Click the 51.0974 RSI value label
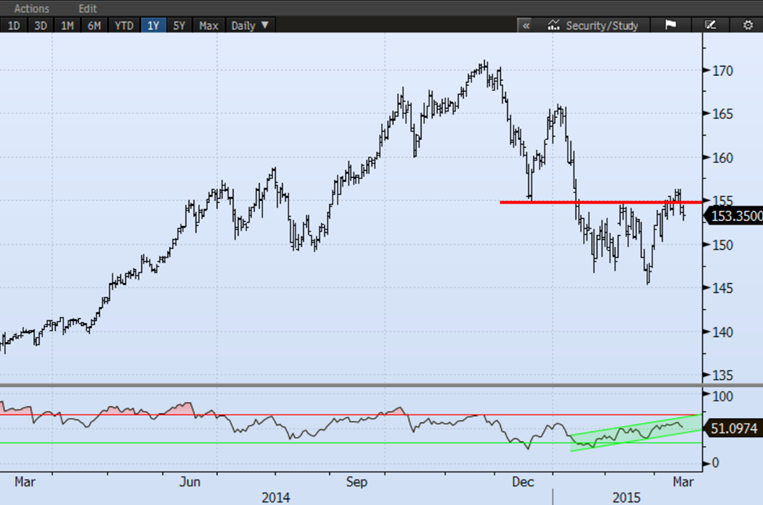The image size is (763, 505). (x=733, y=427)
